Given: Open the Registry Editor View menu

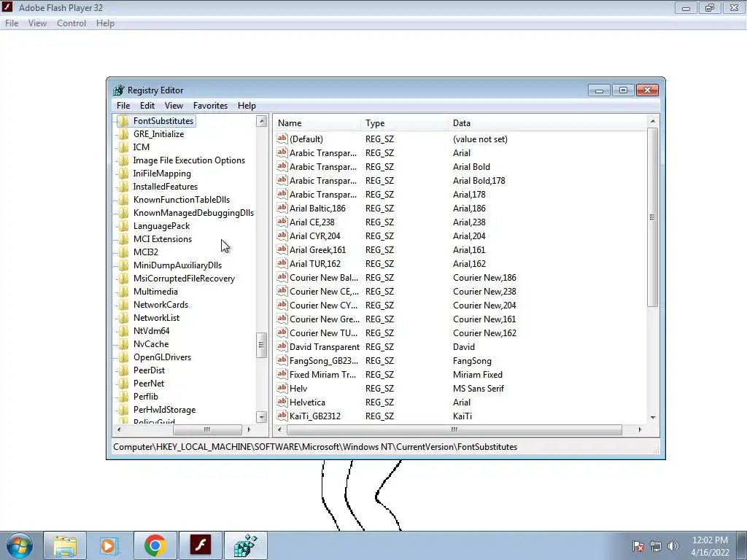Looking at the screenshot, I should pyautogui.click(x=174, y=106).
